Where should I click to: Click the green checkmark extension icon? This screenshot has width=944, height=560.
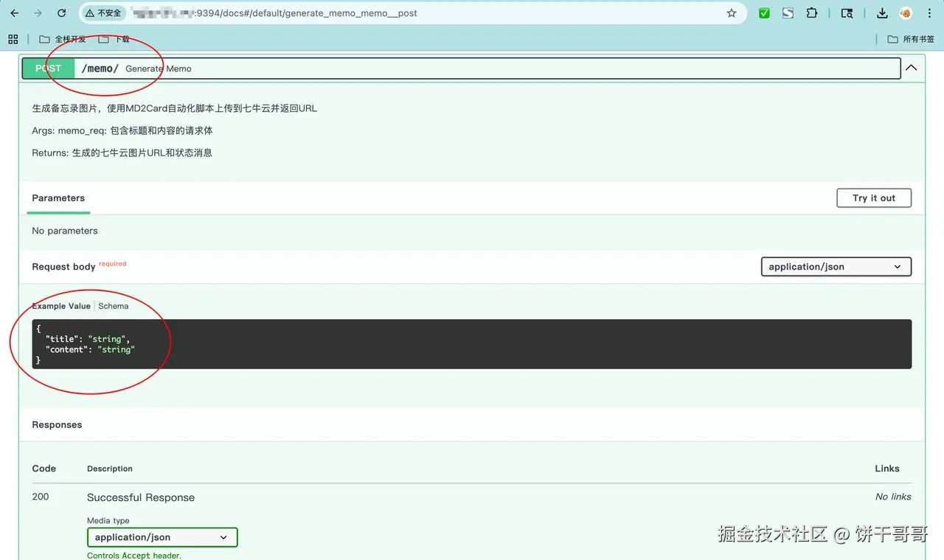pos(764,13)
